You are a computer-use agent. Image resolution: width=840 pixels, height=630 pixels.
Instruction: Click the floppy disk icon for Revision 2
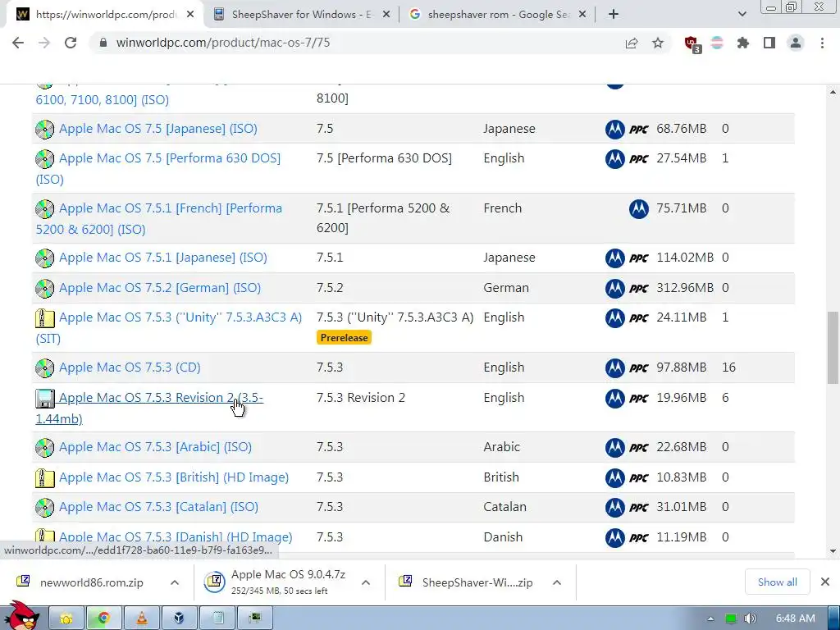coord(45,398)
